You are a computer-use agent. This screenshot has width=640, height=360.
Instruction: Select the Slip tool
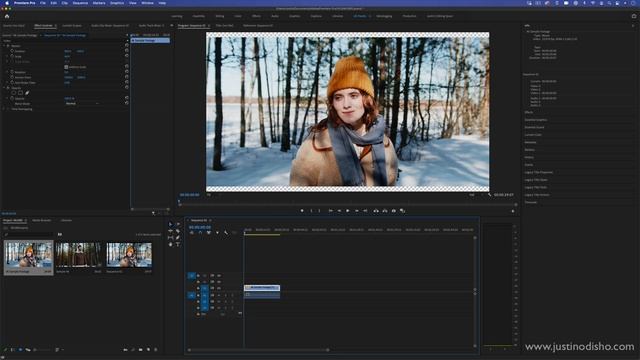coord(171,238)
